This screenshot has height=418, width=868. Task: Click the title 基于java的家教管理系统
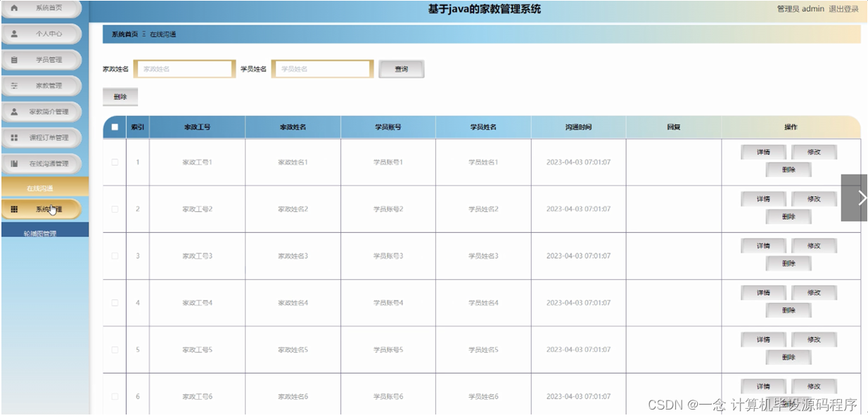[485, 9]
